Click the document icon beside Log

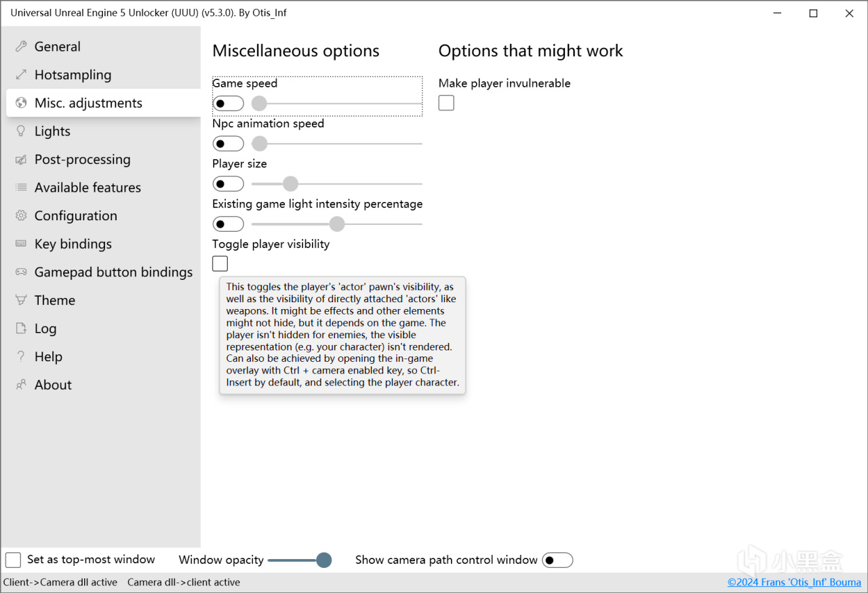21,328
